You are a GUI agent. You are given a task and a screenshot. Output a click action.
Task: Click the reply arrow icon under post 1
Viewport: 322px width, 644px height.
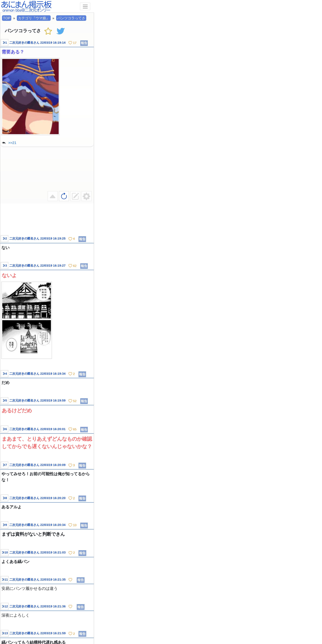(4, 143)
